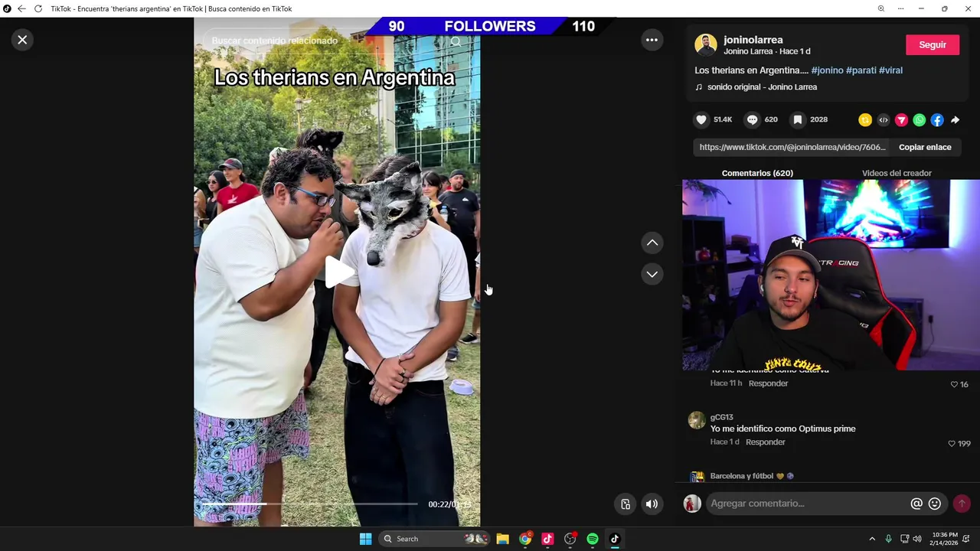Bookmark the video to favorites
The image size is (980, 551).
point(798,119)
